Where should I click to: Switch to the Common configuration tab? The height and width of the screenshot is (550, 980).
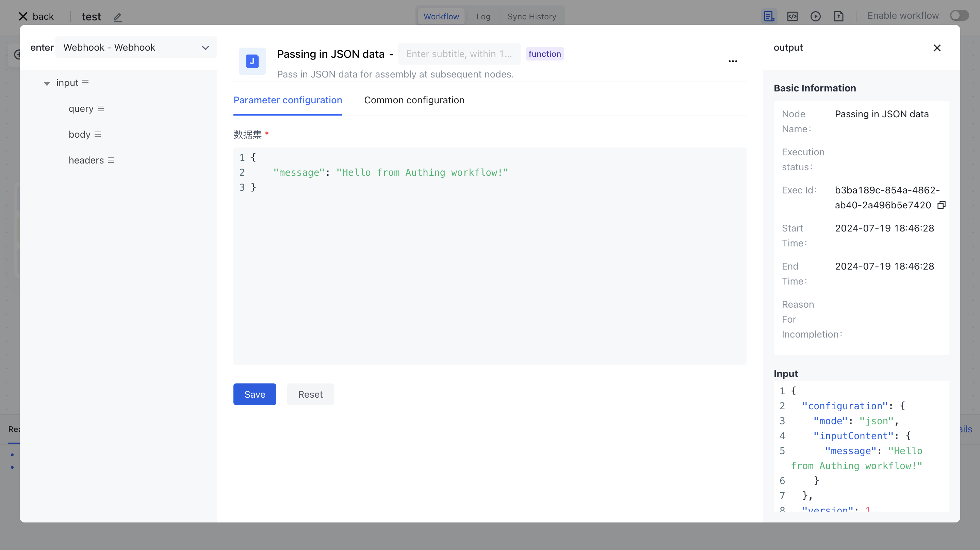tap(414, 100)
